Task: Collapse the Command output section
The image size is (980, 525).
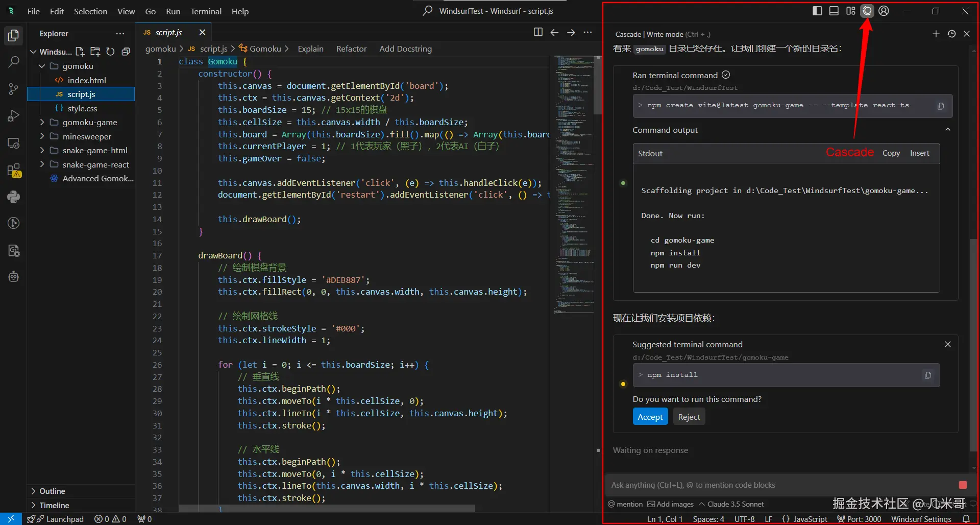Action: 947,130
